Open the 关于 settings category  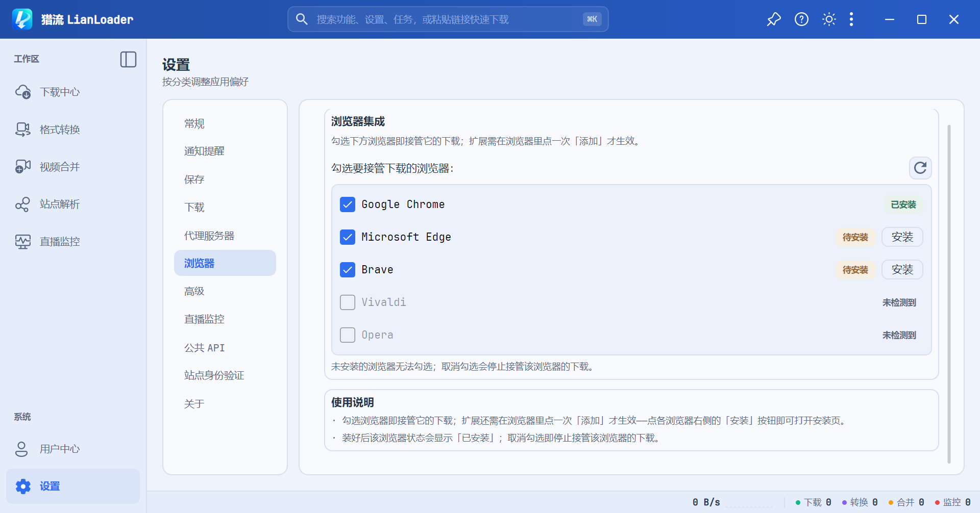(x=225, y=404)
